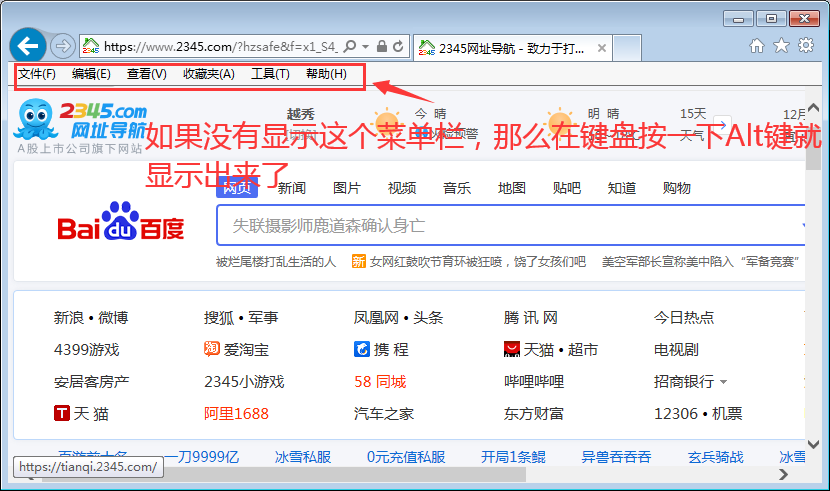Click the search magnifier in address bar

click(349, 47)
